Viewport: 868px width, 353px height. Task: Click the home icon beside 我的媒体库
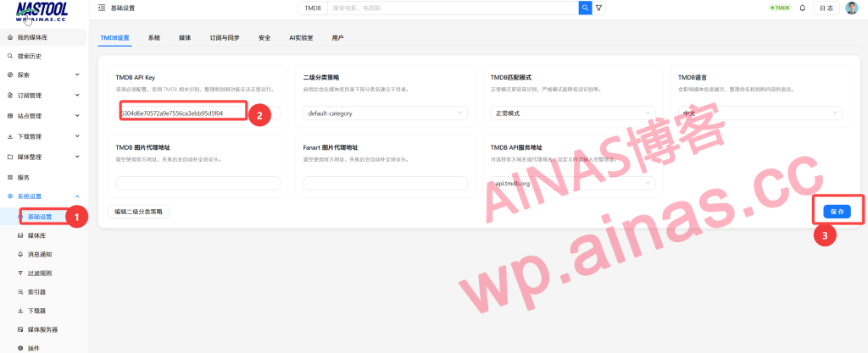(x=10, y=37)
